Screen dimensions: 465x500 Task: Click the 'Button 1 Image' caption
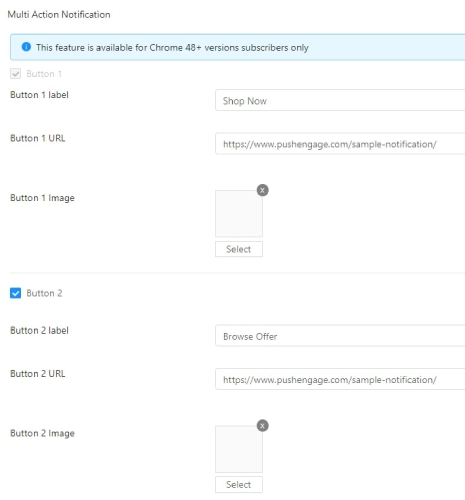click(42, 198)
